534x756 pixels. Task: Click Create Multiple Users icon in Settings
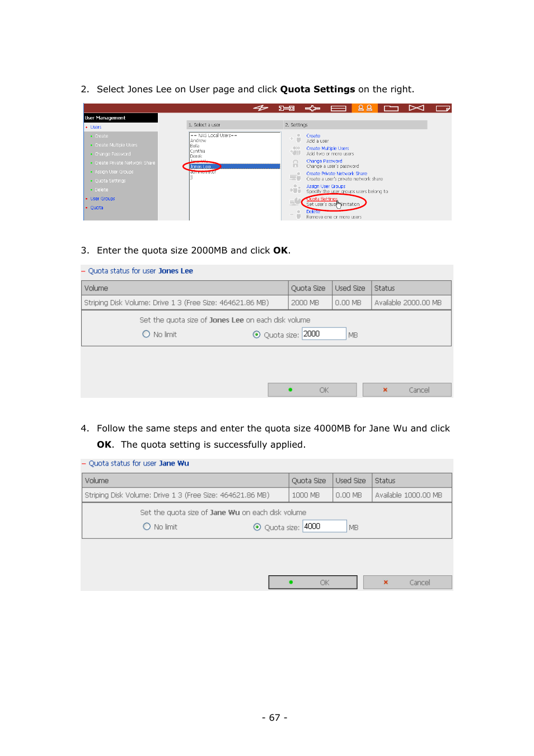(296, 151)
